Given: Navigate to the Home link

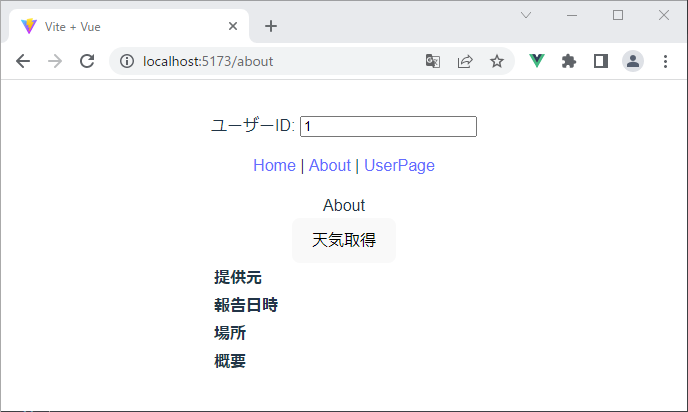Looking at the screenshot, I should [x=274, y=165].
